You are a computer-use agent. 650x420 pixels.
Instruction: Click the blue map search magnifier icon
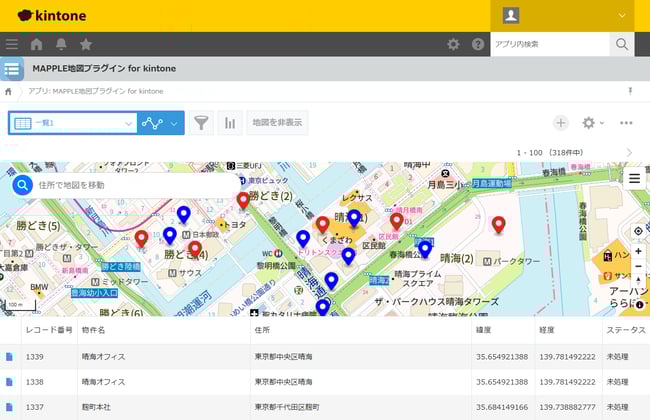click(22, 185)
